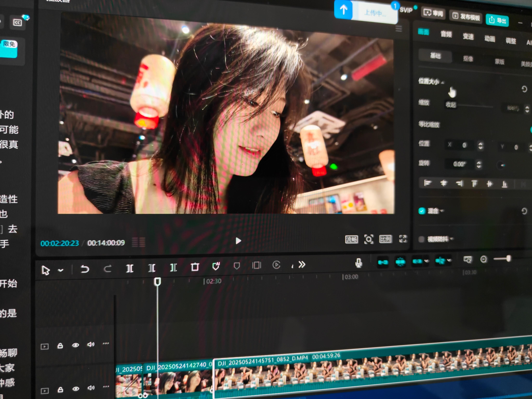Redo the last undone edit
The width and height of the screenshot is (532, 399).
tap(107, 269)
